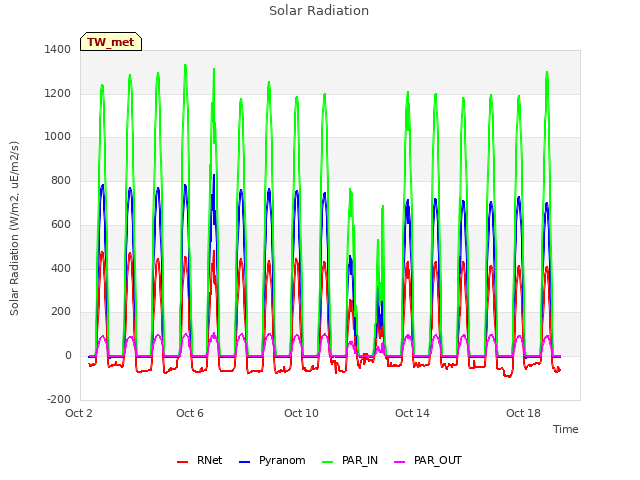Click the Solar Radiation chart title
The height and width of the screenshot is (480, 640).
pos(319,11)
